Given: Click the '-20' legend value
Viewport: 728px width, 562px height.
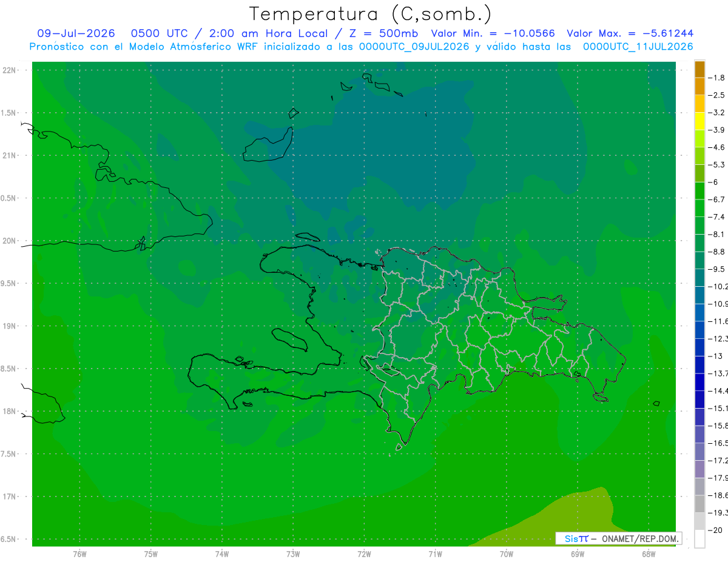Looking at the screenshot, I should pos(715,530).
